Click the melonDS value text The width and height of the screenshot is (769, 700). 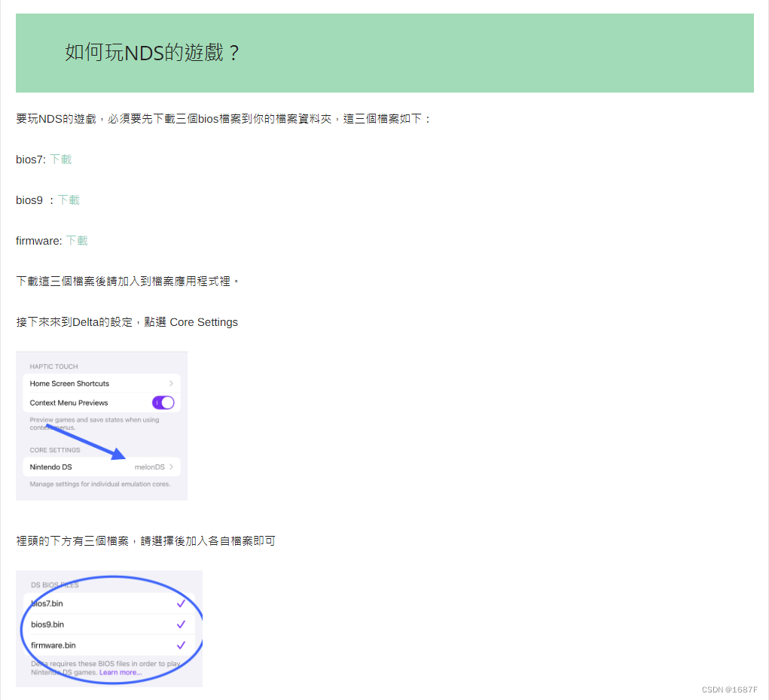[150, 467]
